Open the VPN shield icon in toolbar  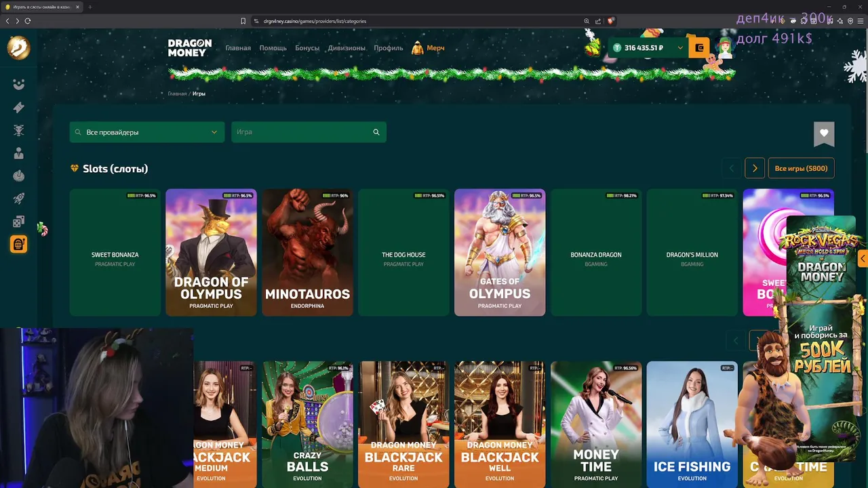[850, 21]
